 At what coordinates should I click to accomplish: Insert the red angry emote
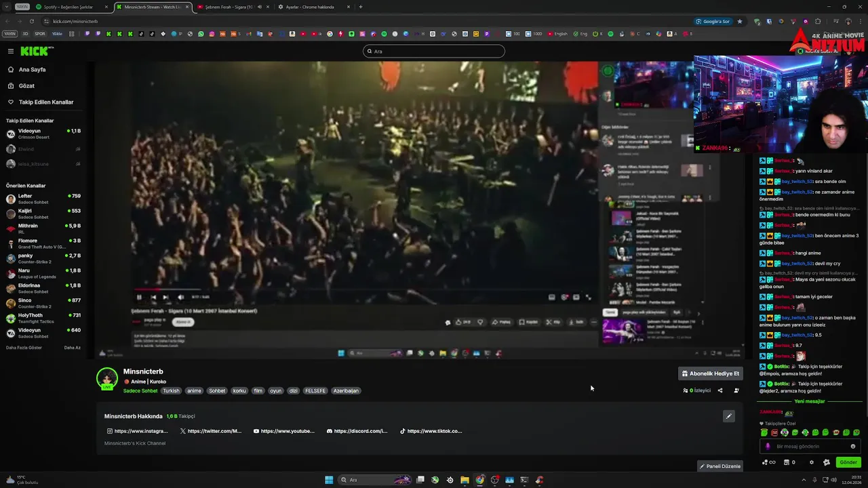tap(774, 432)
